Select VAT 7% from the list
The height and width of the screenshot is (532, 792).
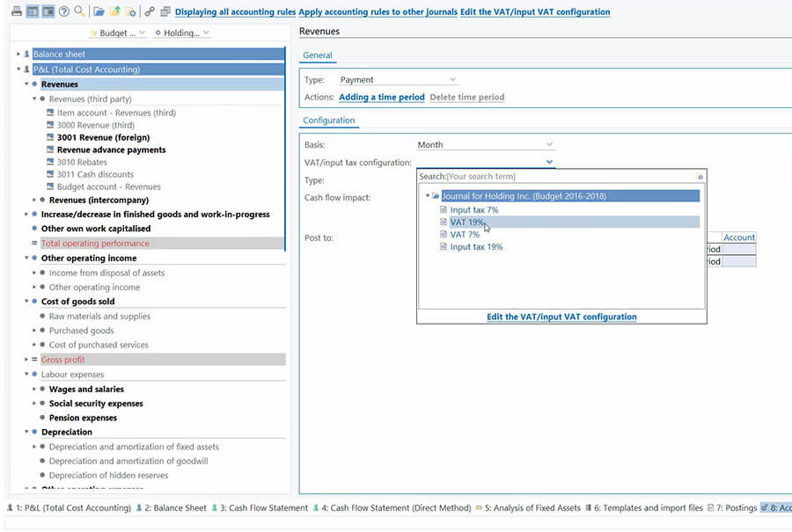pyautogui.click(x=465, y=235)
